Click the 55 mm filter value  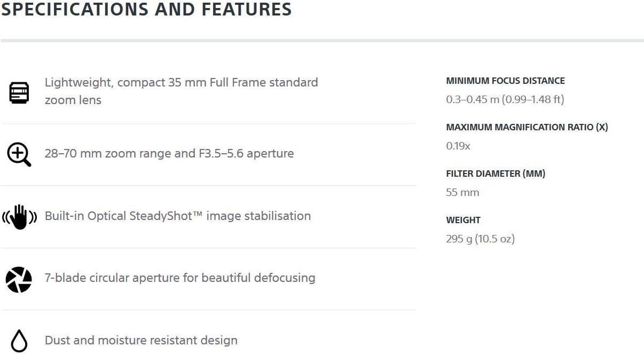tap(462, 192)
